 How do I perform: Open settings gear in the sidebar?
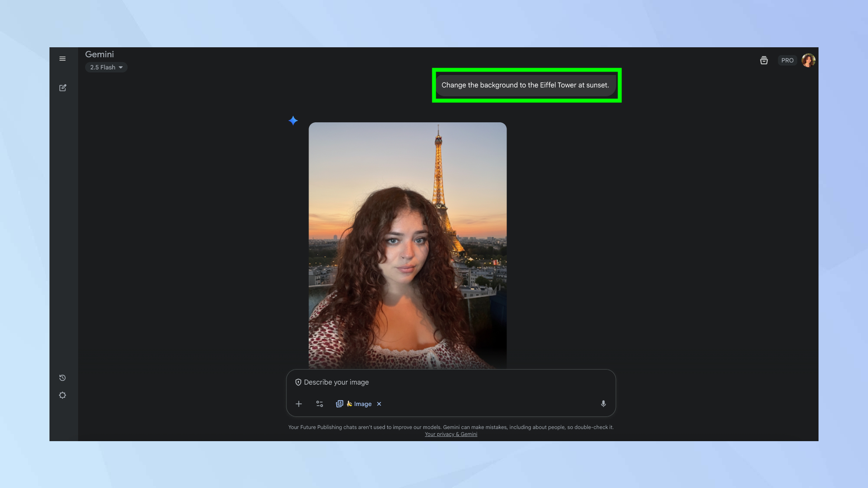(62, 395)
